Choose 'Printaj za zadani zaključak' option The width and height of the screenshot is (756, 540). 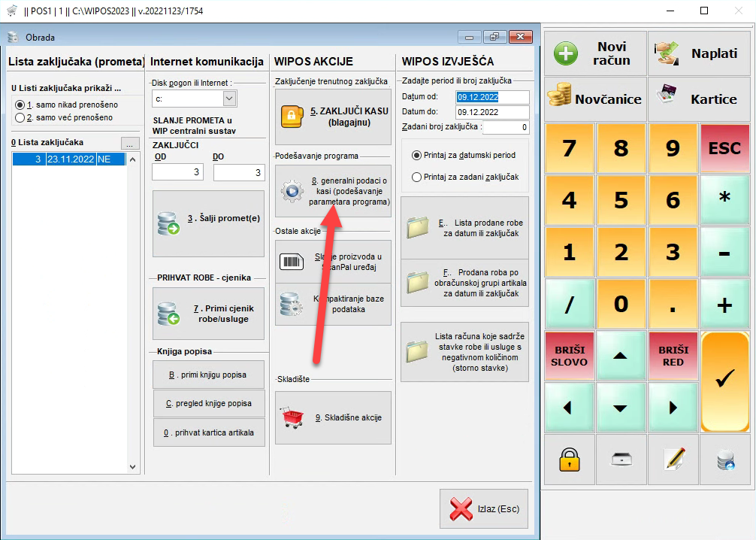(416, 177)
